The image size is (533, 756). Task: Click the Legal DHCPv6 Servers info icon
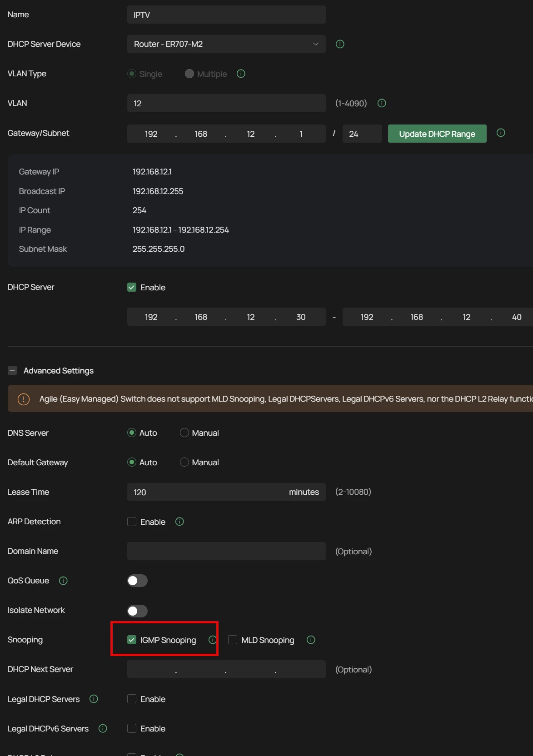[x=103, y=728]
